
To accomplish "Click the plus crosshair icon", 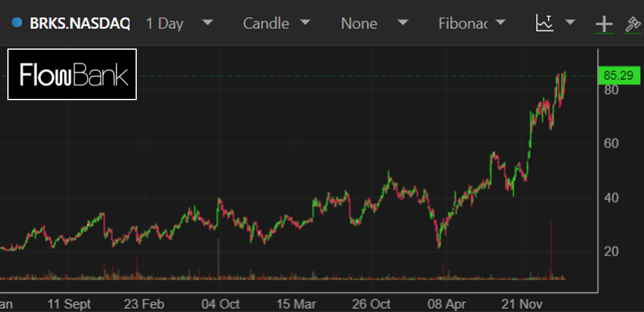I will point(604,24).
